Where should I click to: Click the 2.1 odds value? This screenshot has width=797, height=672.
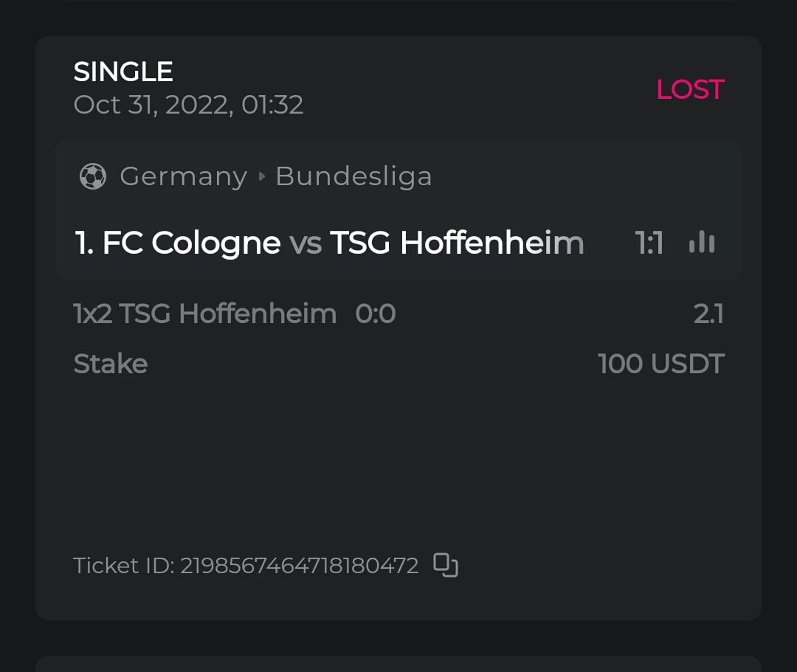[x=708, y=314]
